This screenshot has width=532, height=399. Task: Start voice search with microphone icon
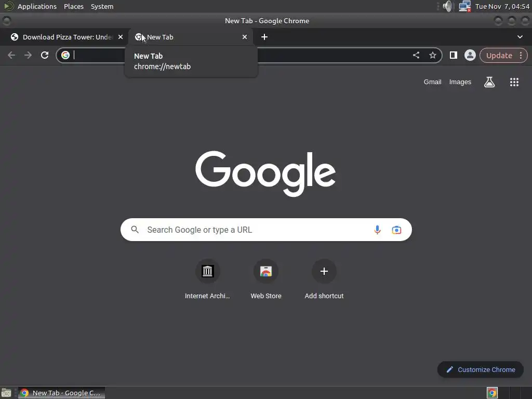[377, 230]
